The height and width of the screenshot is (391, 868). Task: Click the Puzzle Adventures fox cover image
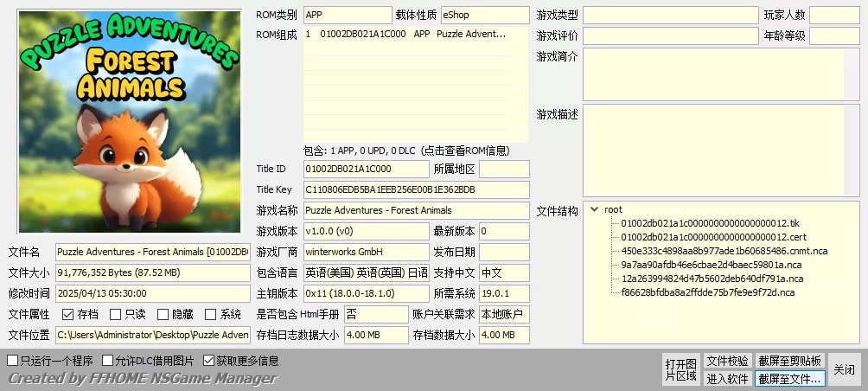click(x=130, y=122)
